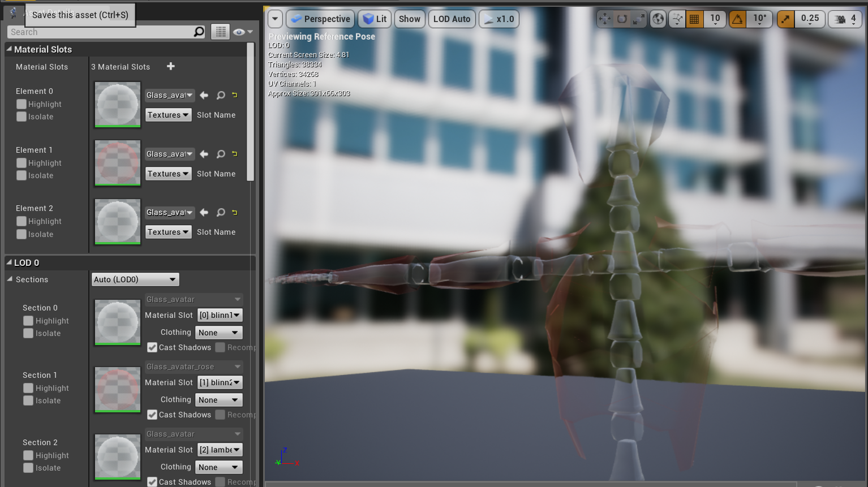Open the property matrix grid icon
Image resolution: width=868 pixels, height=487 pixels.
pyautogui.click(x=220, y=32)
